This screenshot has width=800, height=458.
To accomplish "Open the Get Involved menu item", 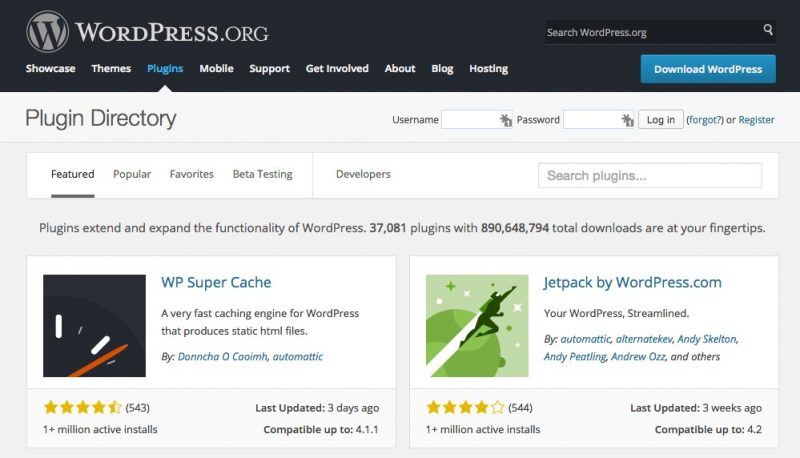I will click(x=337, y=68).
